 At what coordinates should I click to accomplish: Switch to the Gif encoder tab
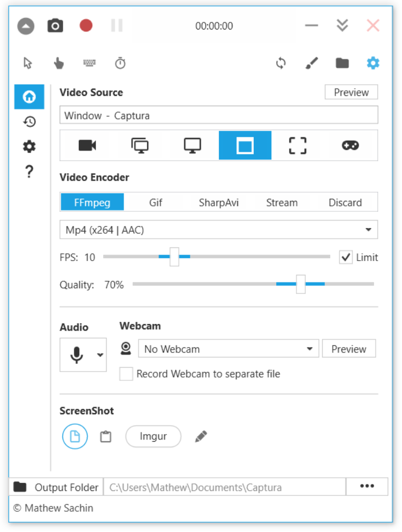pos(156,203)
